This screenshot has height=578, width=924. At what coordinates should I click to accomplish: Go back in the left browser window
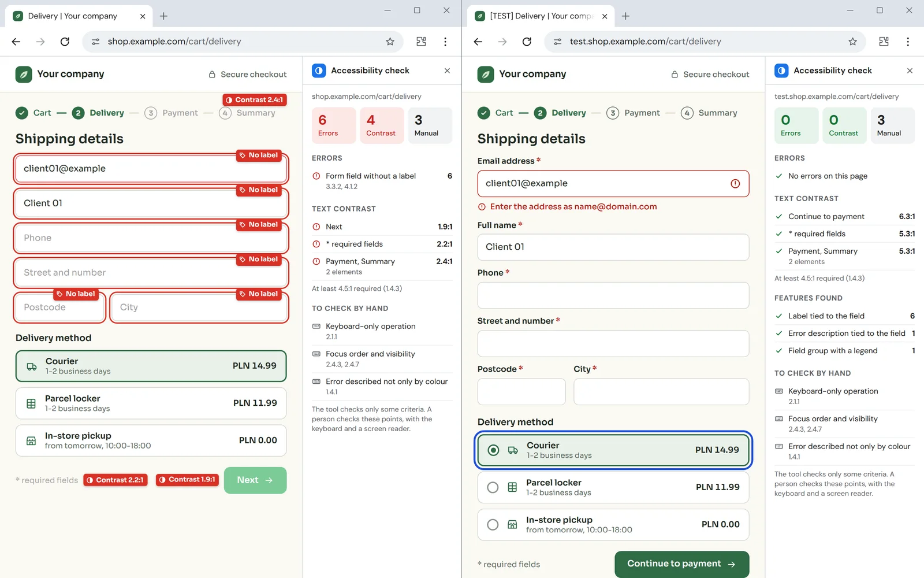[x=16, y=42]
